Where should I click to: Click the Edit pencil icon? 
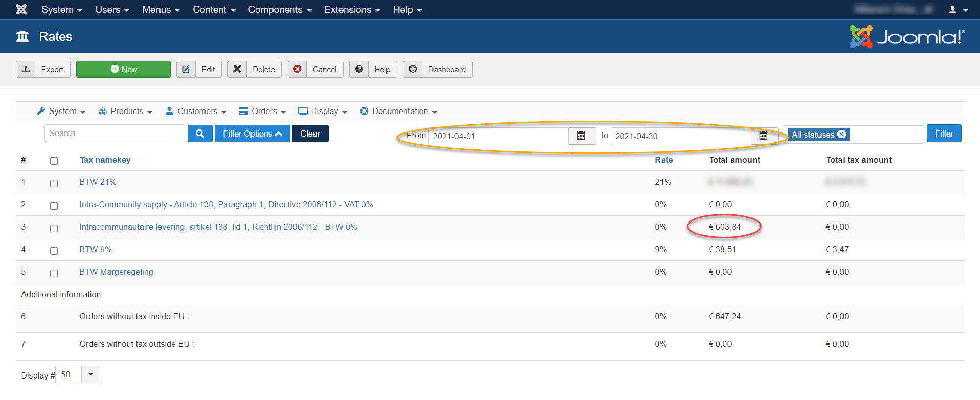186,69
